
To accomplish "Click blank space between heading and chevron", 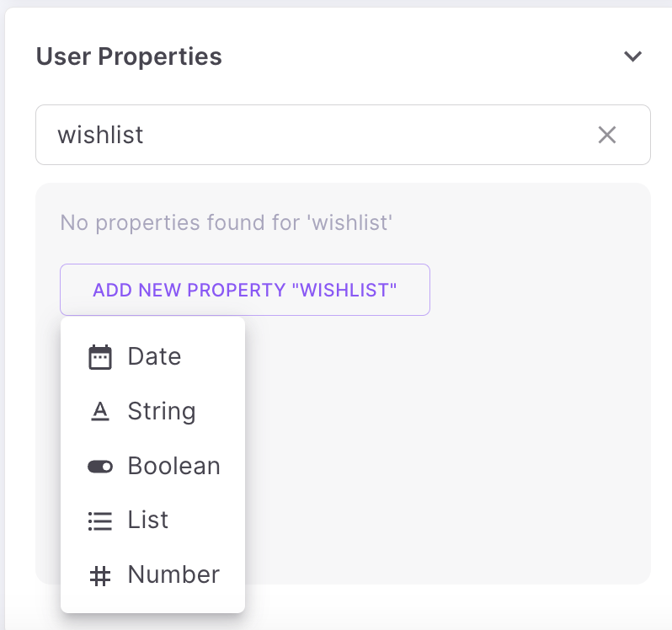I will coord(421,57).
